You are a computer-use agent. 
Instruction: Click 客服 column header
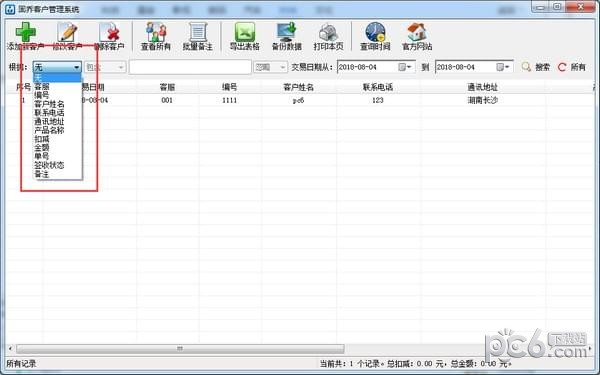[167, 87]
